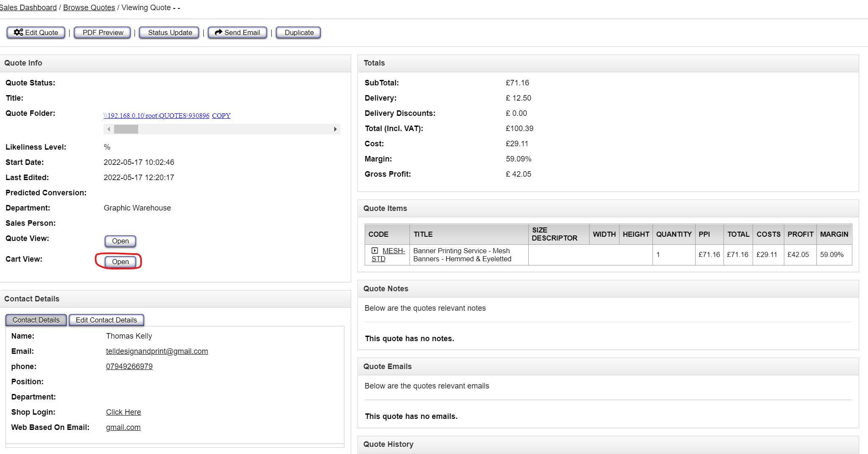The width and height of the screenshot is (868, 454).
Task: Click the MARGIN column header
Action: [834, 234]
